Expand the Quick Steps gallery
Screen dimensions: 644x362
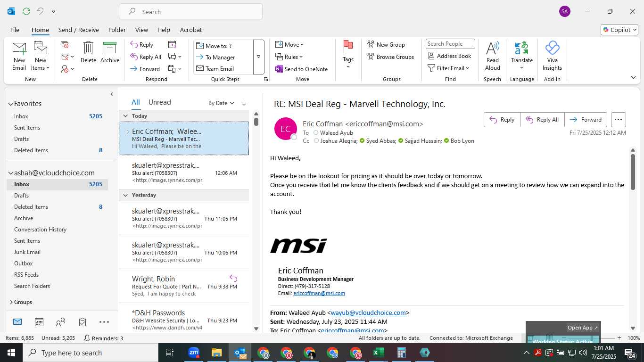tap(258, 57)
